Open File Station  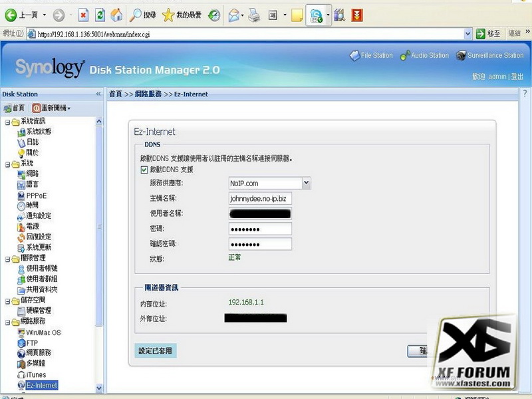click(371, 55)
